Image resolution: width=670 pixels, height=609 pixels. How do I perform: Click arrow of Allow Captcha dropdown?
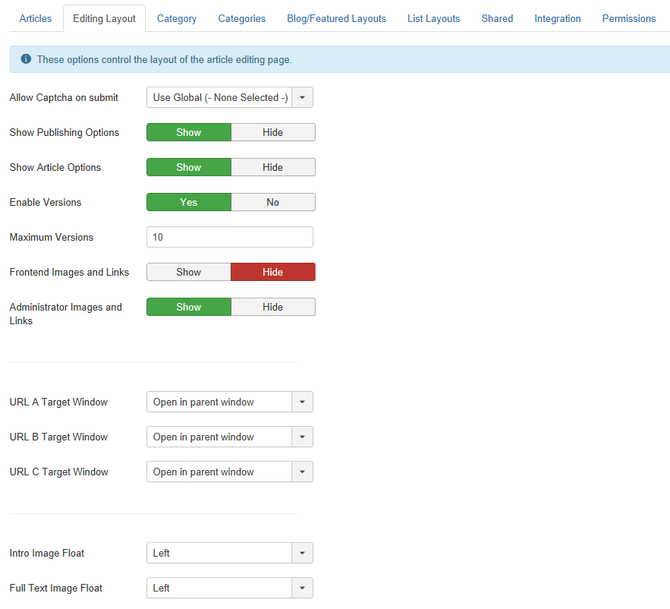tap(302, 97)
